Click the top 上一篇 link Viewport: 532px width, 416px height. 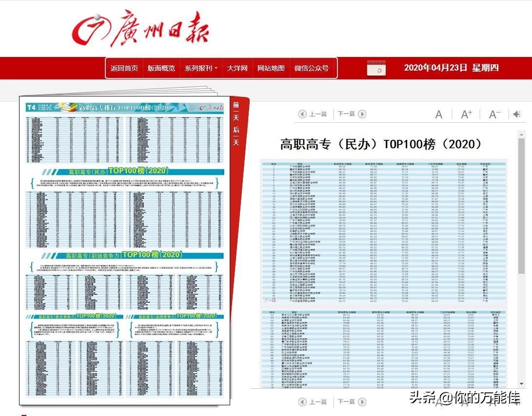pyautogui.click(x=318, y=114)
